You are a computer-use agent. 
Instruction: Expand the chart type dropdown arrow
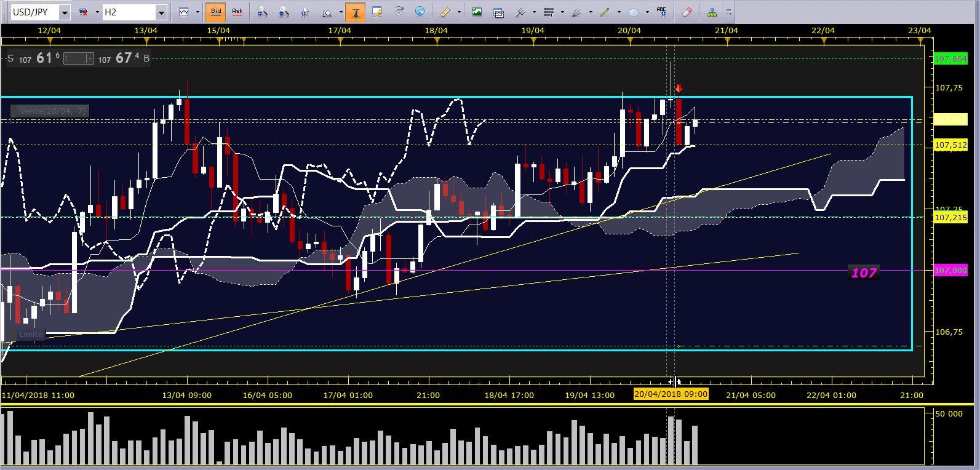197,12
